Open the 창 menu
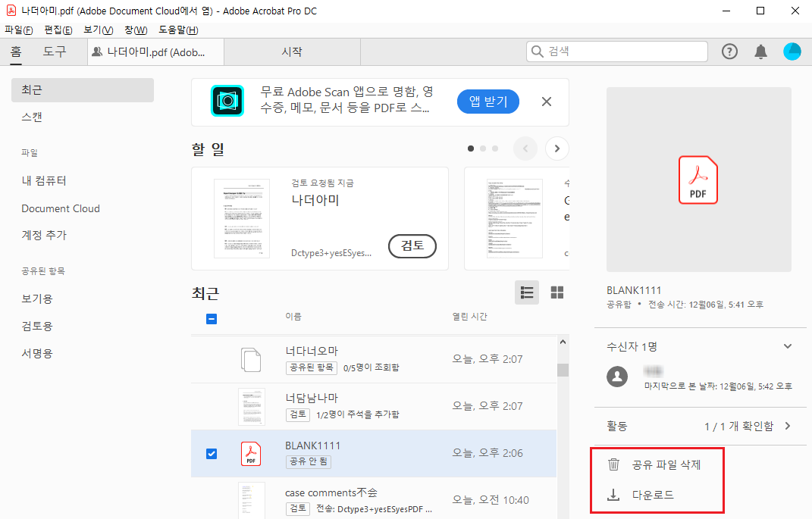The image size is (812, 519). (x=136, y=30)
